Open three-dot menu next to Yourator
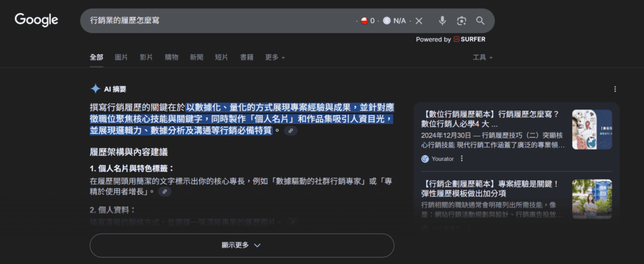Screen dimensions: 644x264 [x=462, y=158]
